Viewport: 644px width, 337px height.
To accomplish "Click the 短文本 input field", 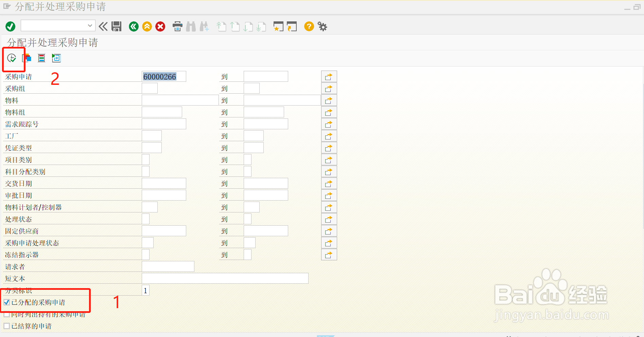I will pos(225,278).
